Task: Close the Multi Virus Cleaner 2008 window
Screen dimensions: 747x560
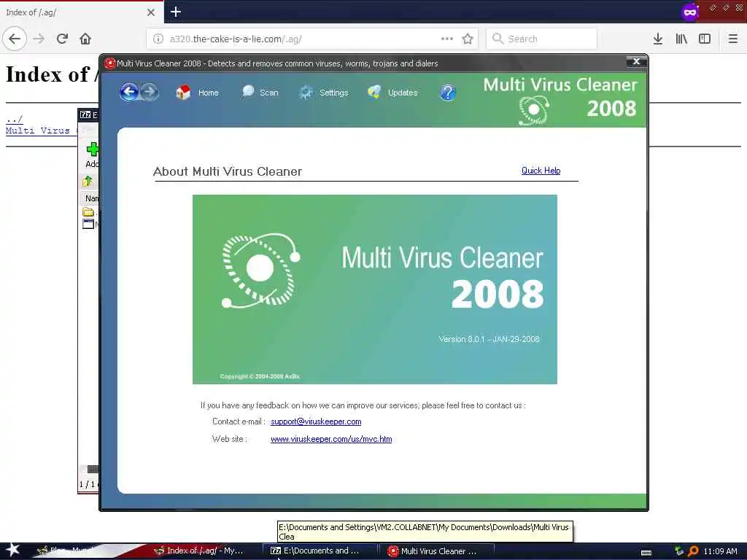Action: pyautogui.click(x=636, y=61)
